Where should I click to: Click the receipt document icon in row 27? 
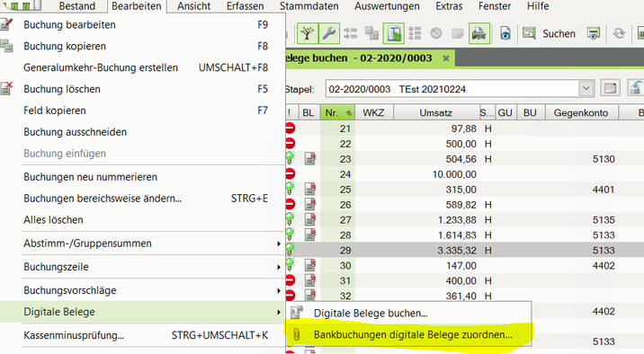(310, 219)
